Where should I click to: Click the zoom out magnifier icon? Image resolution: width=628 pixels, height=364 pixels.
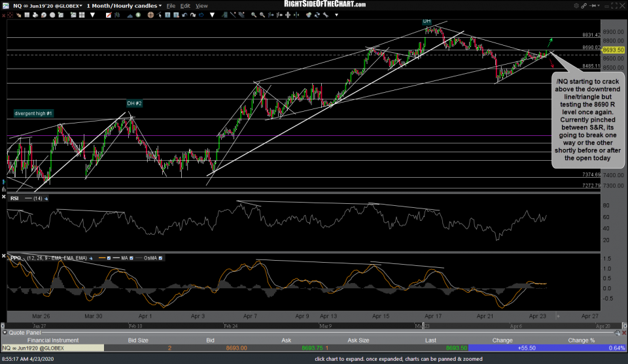pyautogui.click(x=262, y=15)
